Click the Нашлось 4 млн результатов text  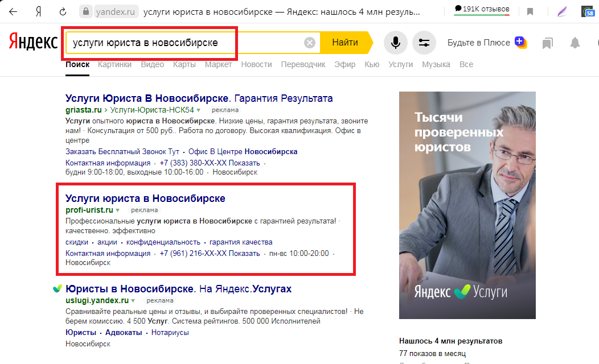(451, 341)
